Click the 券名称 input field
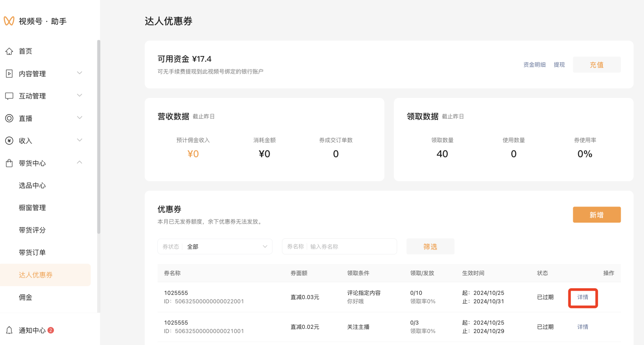Image resolution: width=644 pixels, height=345 pixels. pos(350,246)
